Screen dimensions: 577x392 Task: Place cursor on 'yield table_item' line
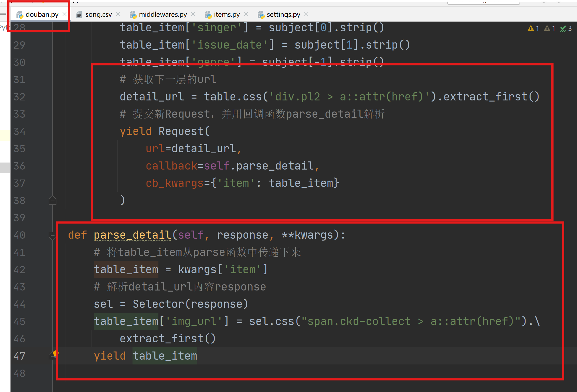165,356
